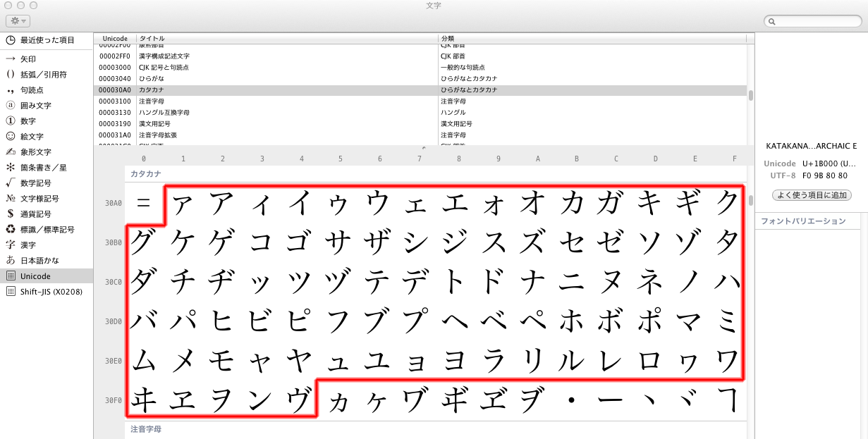868x439 pixels.
Task: Select the 標識/標準記号 recycle icon category
Action: (x=11, y=230)
